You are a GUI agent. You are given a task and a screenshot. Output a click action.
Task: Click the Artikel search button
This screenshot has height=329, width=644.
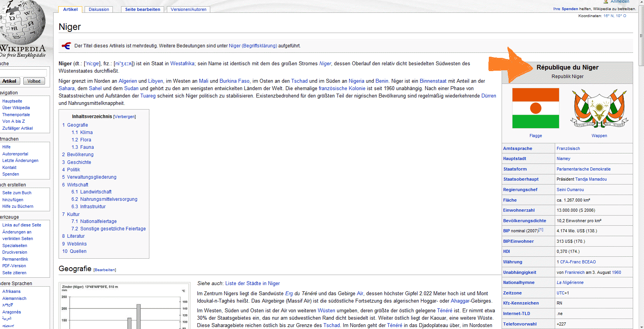9,81
